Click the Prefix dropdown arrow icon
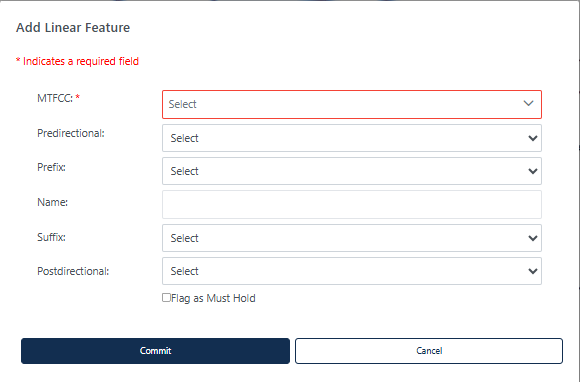Screen dimensions: 580x382 click(x=533, y=171)
